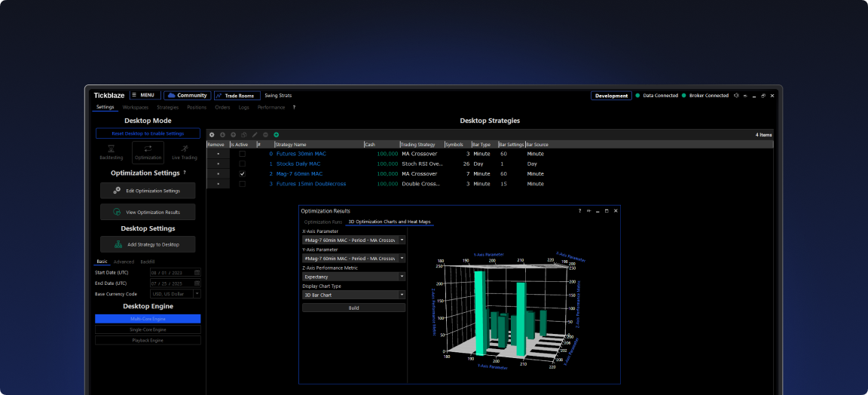Click the help icon in Optimization Results window

click(579, 211)
